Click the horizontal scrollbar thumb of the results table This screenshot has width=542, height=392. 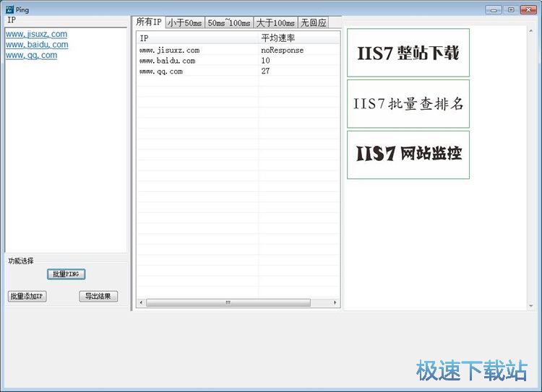point(228,302)
